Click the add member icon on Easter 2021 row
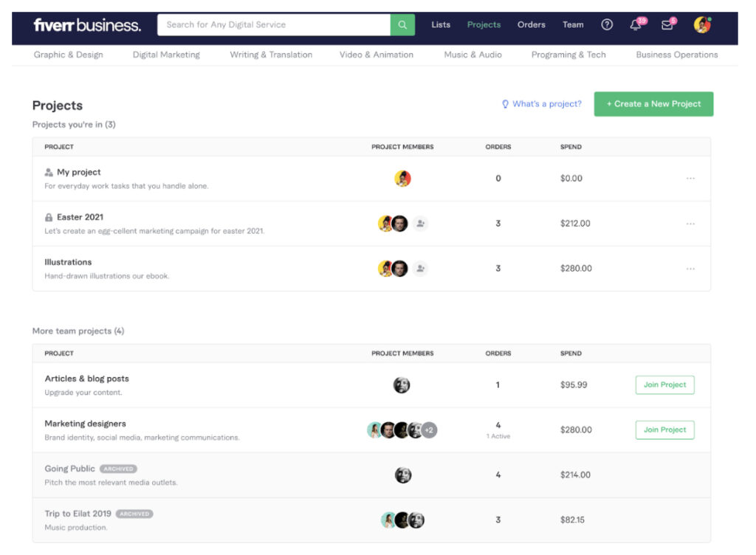The height and width of the screenshot is (555, 756). pos(420,224)
